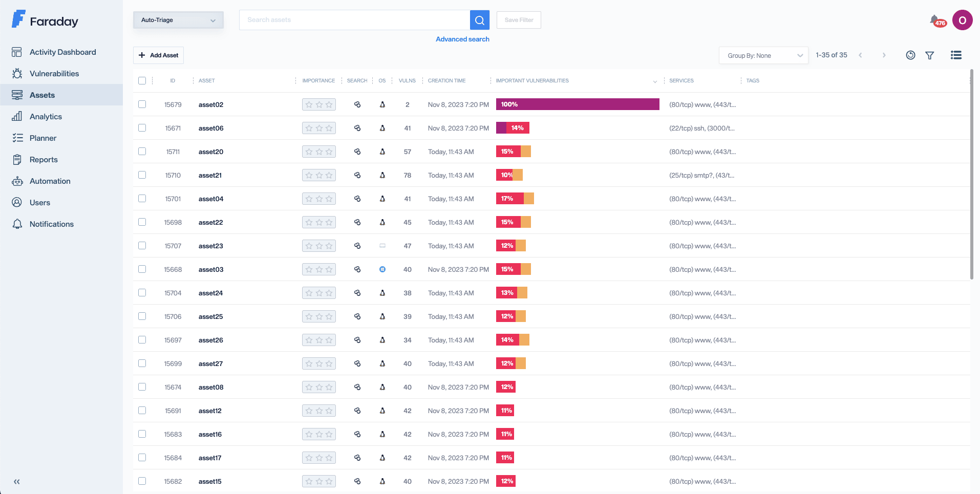The width and height of the screenshot is (980, 494).
Task: Select the checkbox for asset06
Action: [x=142, y=128]
